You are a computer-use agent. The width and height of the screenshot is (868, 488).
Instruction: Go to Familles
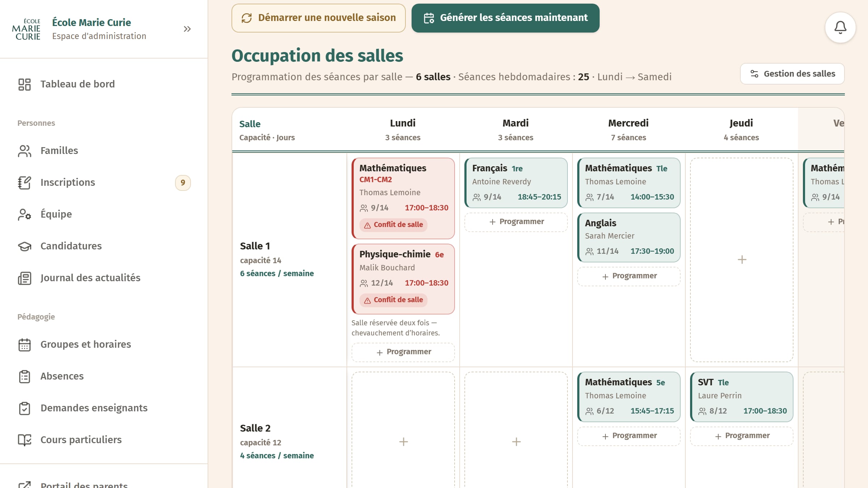click(x=104, y=151)
